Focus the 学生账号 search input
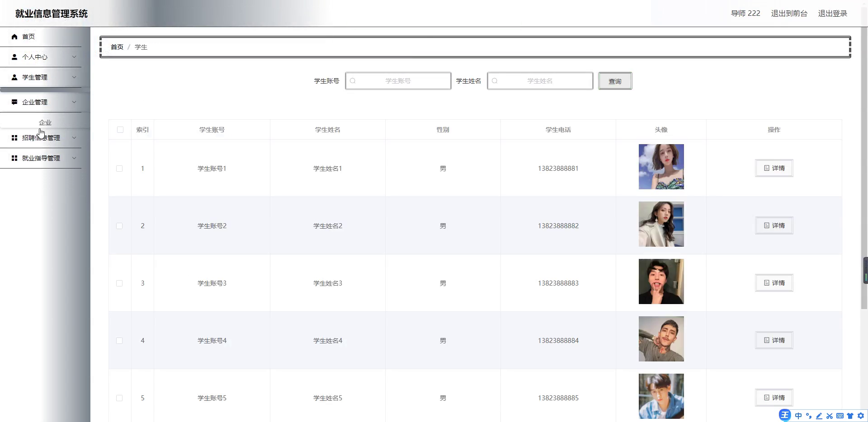The width and height of the screenshot is (868, 422). [398, 81]
